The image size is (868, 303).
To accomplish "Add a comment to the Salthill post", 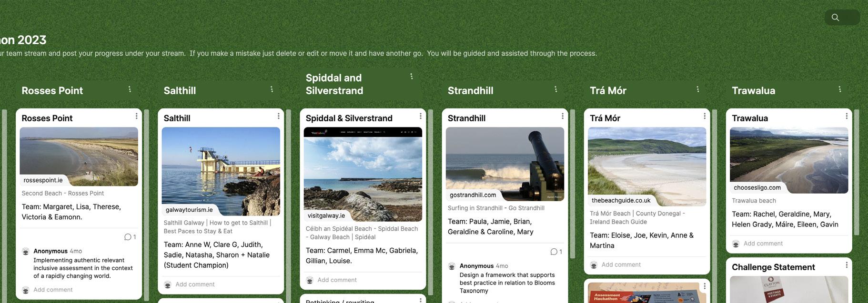I will coord(195,284).
